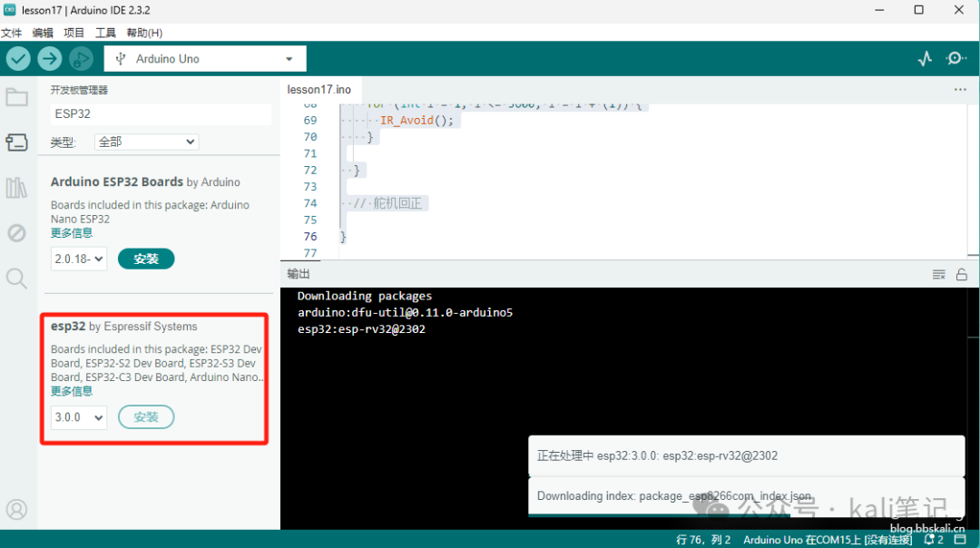Viewport: 980px width, 548px height.
Task: Open the 类型 全部 filter dropdown
Action: (x=146, y=142)
